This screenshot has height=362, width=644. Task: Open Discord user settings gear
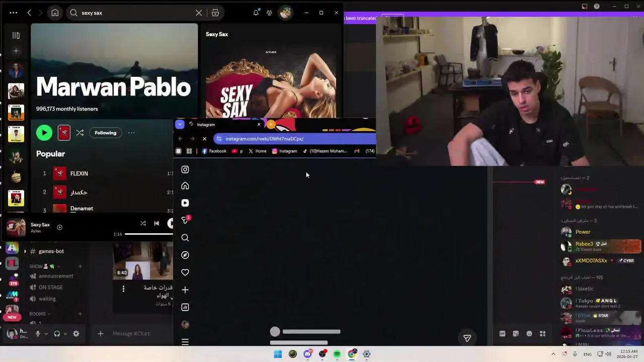coord(76,333)
